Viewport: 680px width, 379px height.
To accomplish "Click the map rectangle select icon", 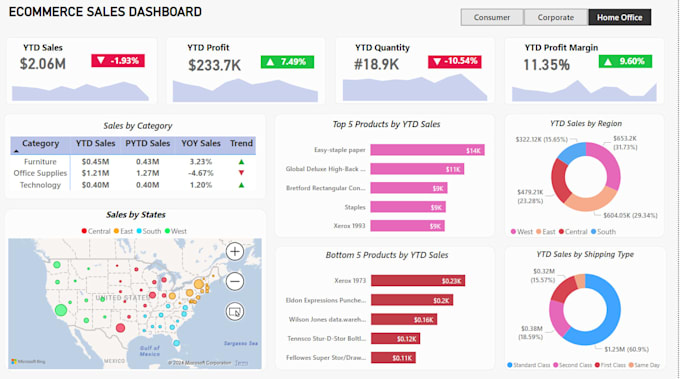I will [x=235, y=311].
